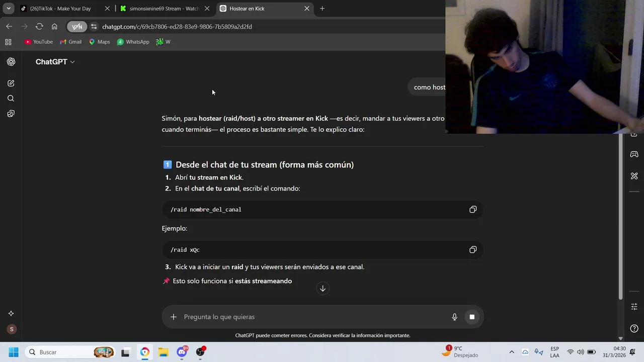Open the tab list dropdown arrow

click(9, 9)
